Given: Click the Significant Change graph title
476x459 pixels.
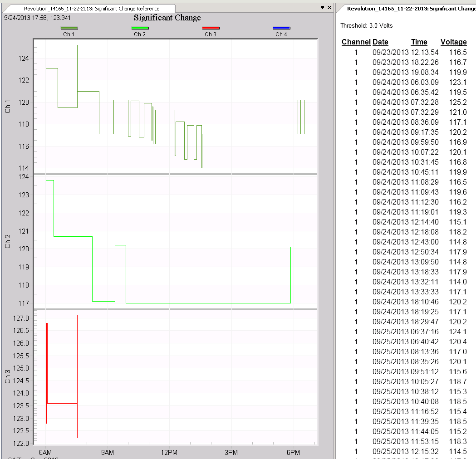Looking at the screenshot, I should pos(167,18).
